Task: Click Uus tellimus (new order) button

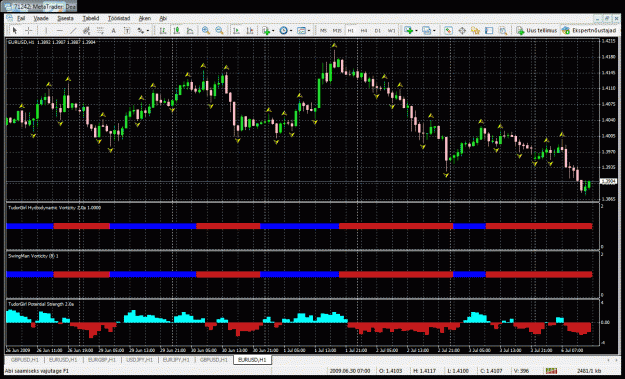Action: tap(537, 30)
